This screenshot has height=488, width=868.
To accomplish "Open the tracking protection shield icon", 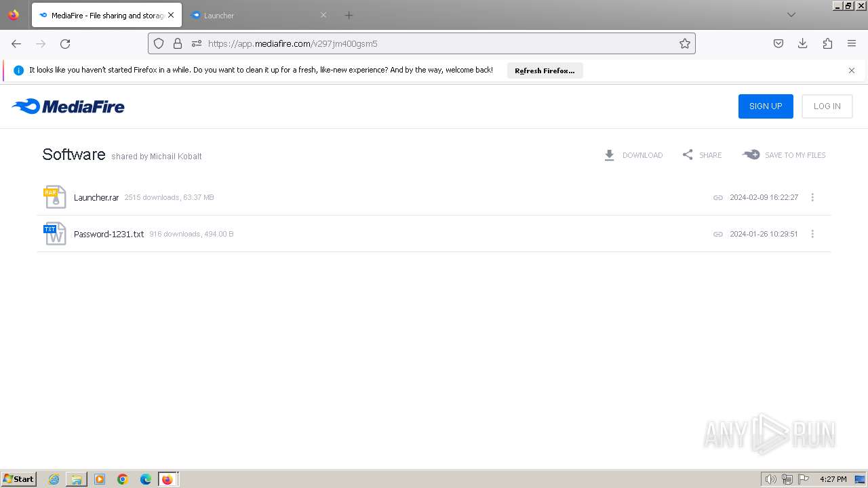I will (x=159, y=43).
